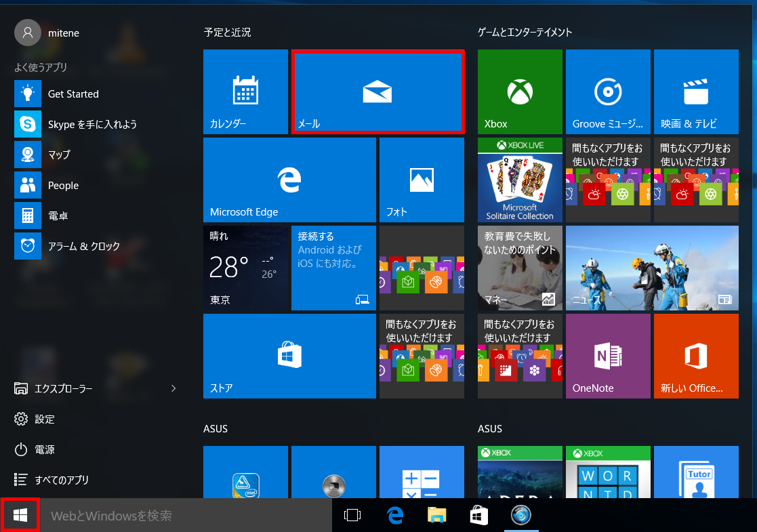
Task: Open the Tutor tile in ASUS group
Action: pyautogui.click(x=696, y=472)
